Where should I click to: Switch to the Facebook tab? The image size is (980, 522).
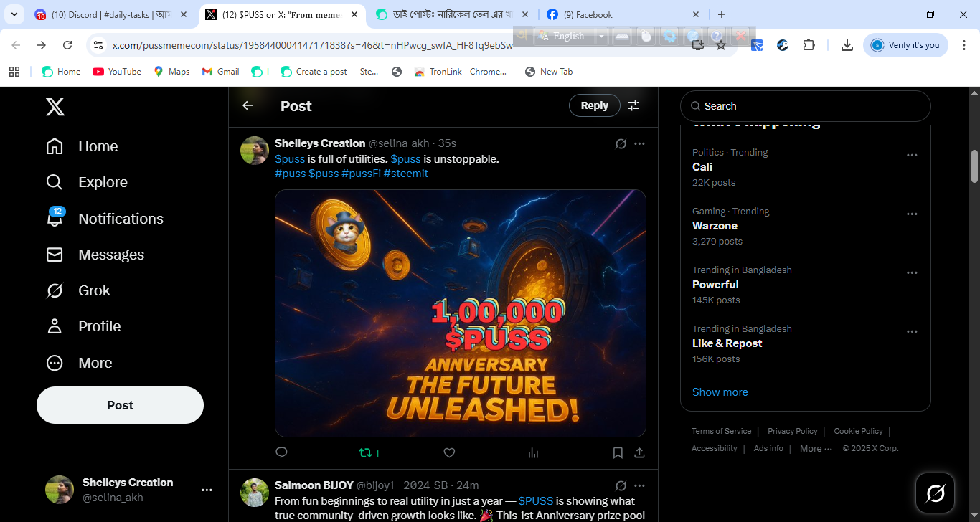[x=623, y=14]
